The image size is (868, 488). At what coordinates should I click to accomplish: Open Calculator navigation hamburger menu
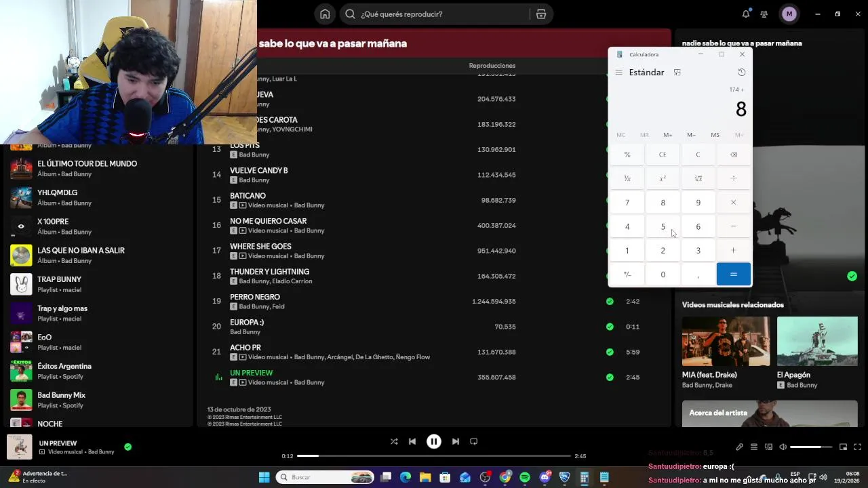(x=618, y=73)
